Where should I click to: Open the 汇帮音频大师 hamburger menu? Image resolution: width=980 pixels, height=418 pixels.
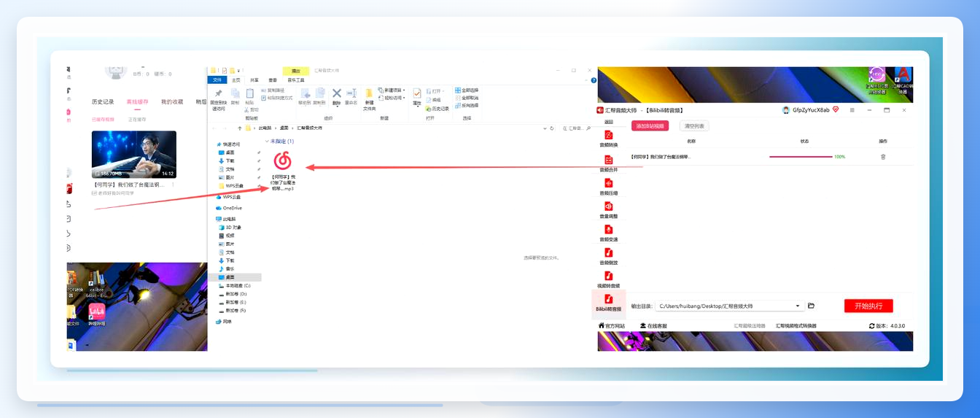click(852, 110)
